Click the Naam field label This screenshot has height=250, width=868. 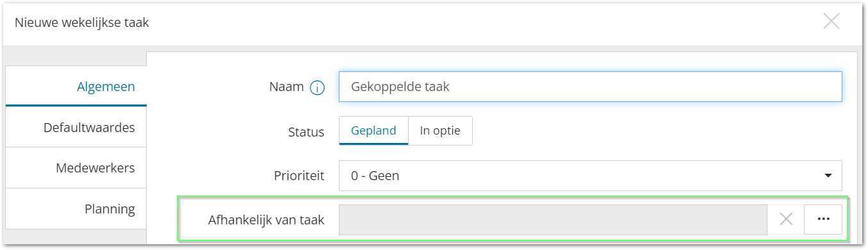coord(286,87)
